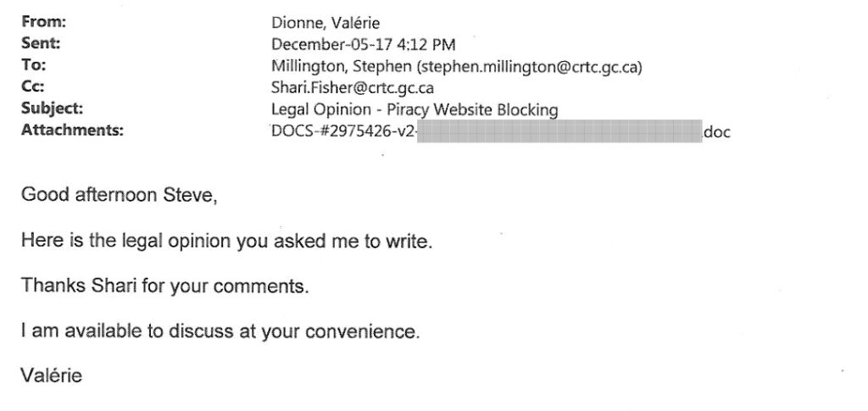Click the Subject: field label
The width and height of the screenshot is (868, 411).
(52, 109)
